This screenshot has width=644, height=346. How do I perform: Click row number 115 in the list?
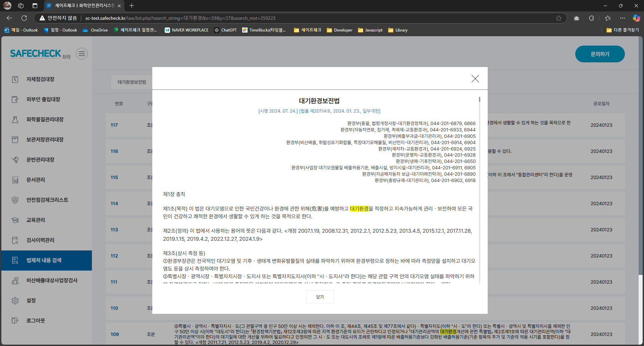[114, 177]
